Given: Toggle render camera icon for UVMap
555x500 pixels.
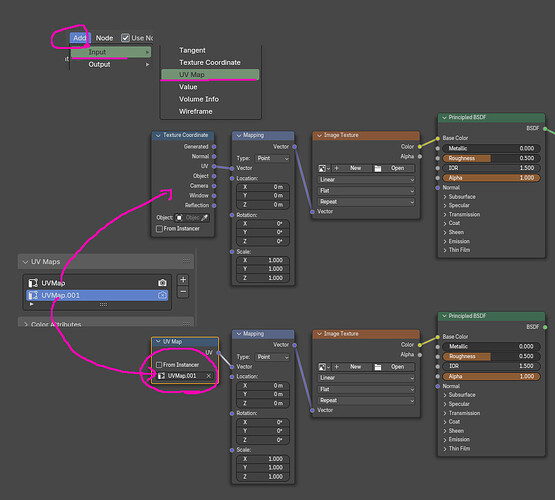Looking at the screenshot, I should [x=162, y=283].
